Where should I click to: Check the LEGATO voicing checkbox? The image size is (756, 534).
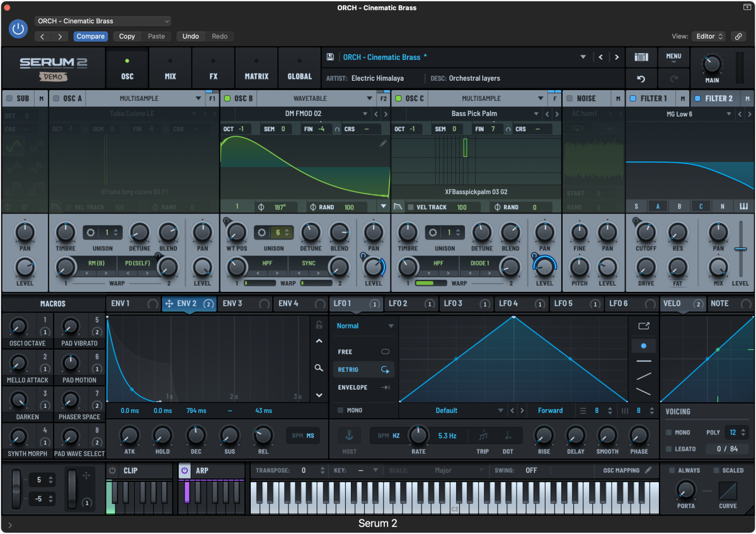pyautogui.click(x=669, y=449)
